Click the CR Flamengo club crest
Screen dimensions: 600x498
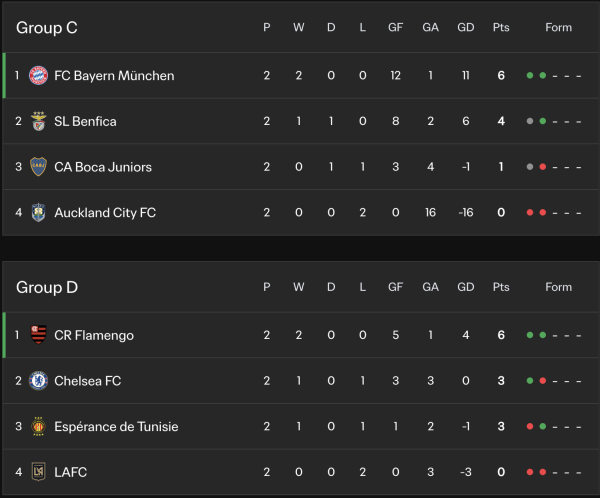(x=39, y=335)
